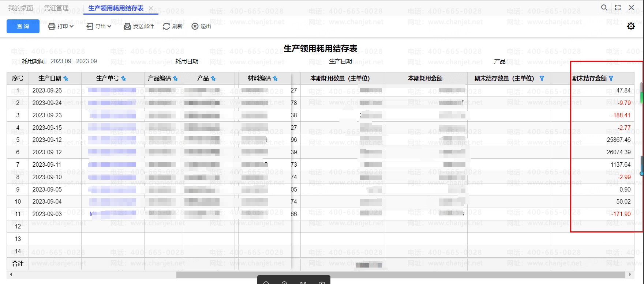The width and height of the screenshot is (644, 284).
Task: Switch to the 我的桌面 tab
Action: [20, 8]
